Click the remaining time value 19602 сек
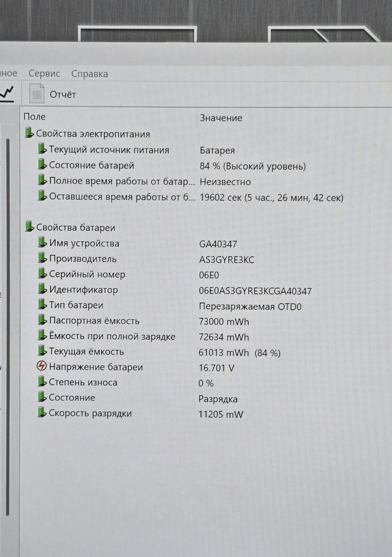Viewport: 392px width, 557px height. click(272, 198)
